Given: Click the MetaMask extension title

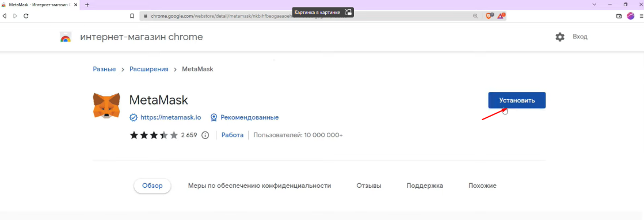Looking at the screenshot, I should tap(158, 100).
